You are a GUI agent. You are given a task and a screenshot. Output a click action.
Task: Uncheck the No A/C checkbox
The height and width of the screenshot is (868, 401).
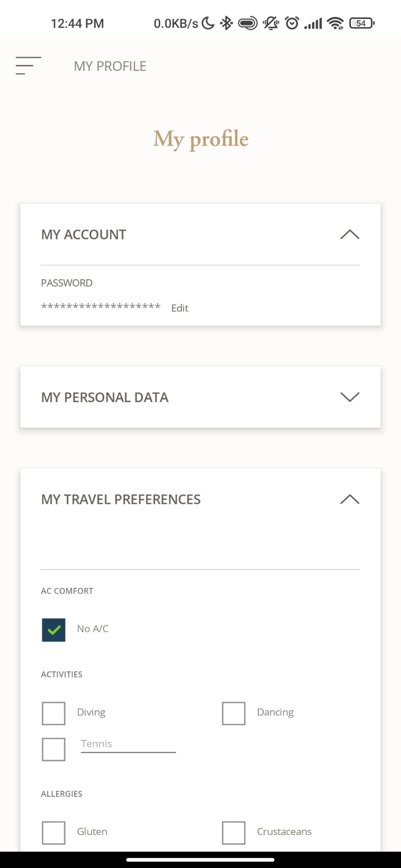(x=53, y=630)
